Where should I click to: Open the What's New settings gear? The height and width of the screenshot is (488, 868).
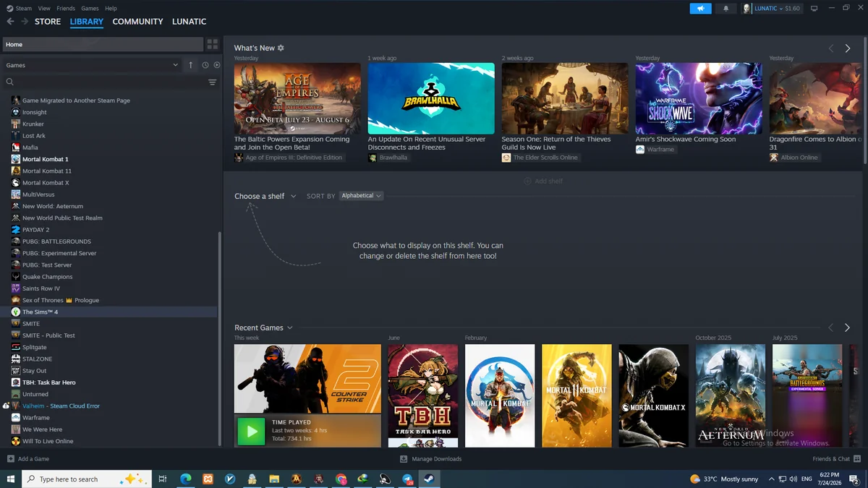click(x=281, y=48)
